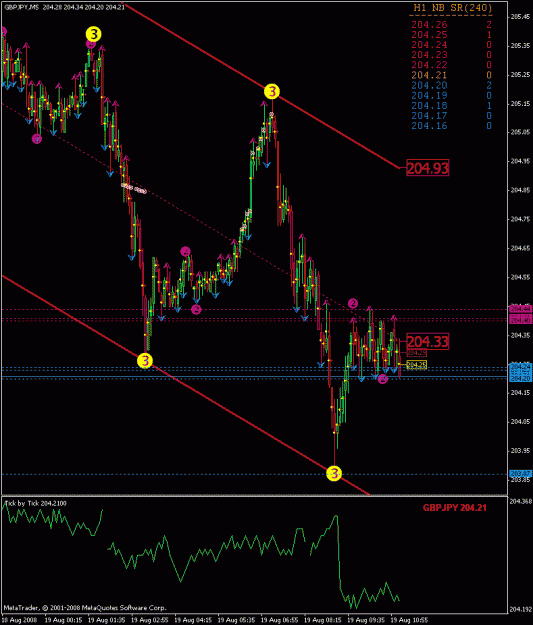Image resolution: width=533 pixels, height=625 pixels.
Task: Click the 203.95 price axis value
Action: pos(521,450)
